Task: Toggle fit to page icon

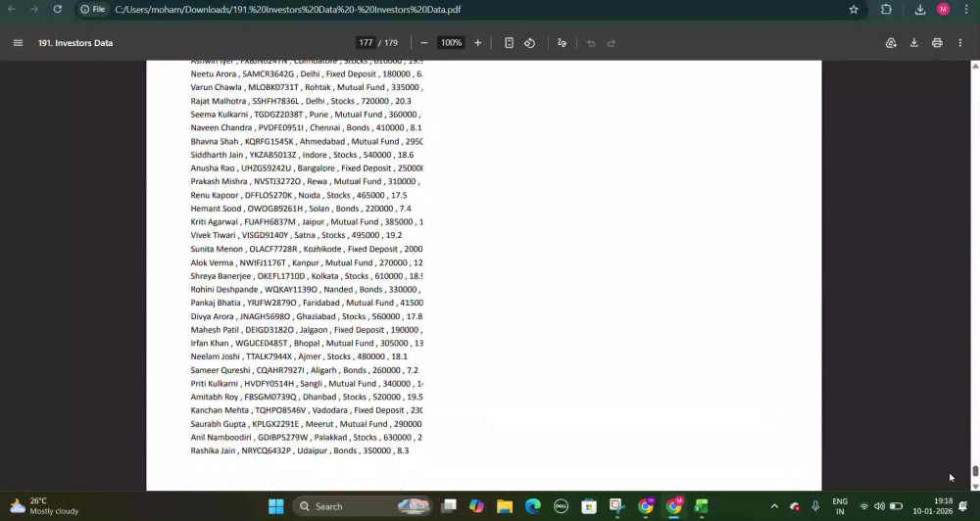Action: point(509,43)
